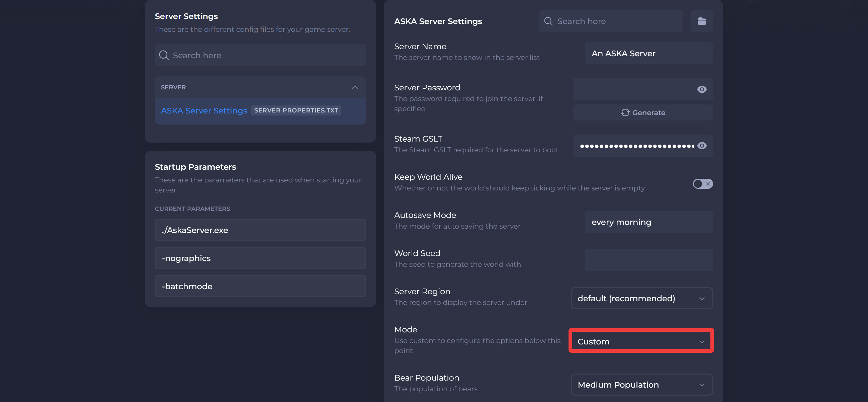
Task: Click the Startup Parameters heading
Action: [x=195, y=167]
